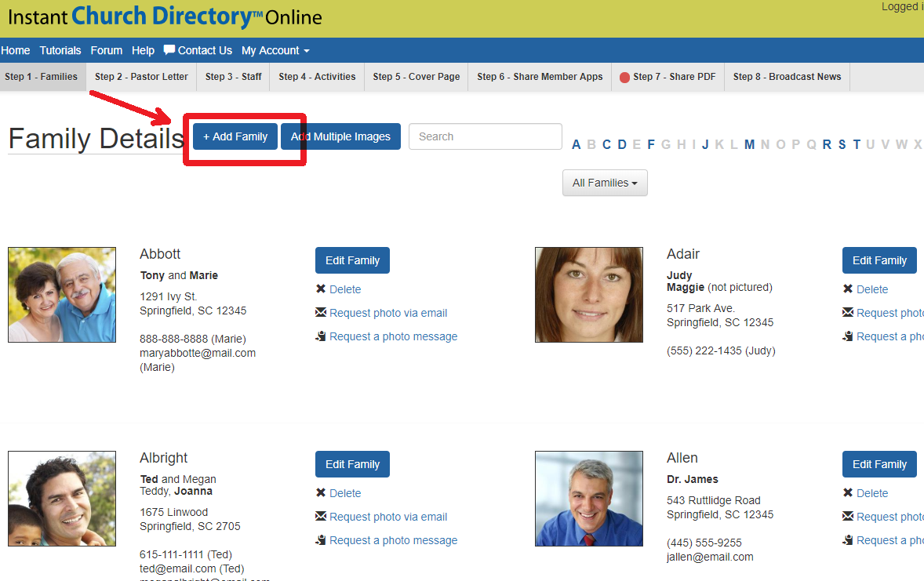Viewport: 924px width, 581px height.
Task: Open the Tutorials menu item
Action: click(60, 49)
